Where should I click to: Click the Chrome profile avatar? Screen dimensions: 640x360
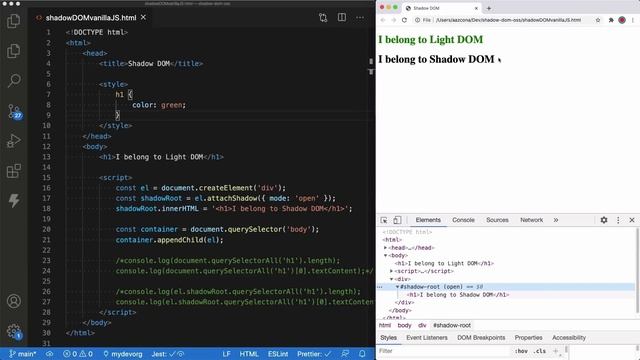coord(622,20)
